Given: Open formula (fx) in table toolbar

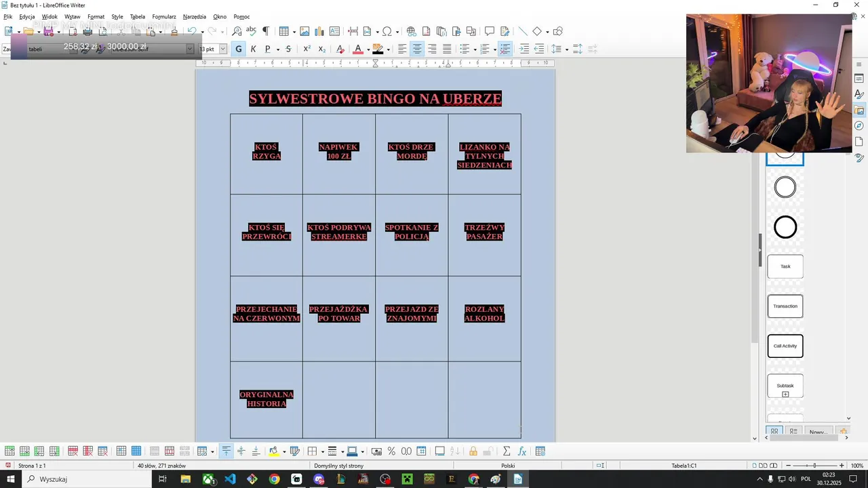Looking at the screenshot, I should 522,451.
